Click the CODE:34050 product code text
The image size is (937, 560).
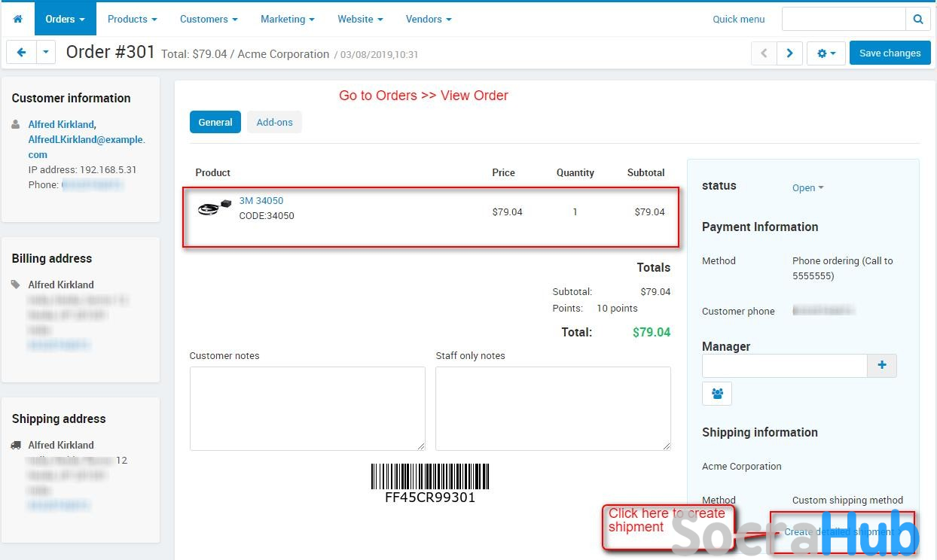[267, 215]
